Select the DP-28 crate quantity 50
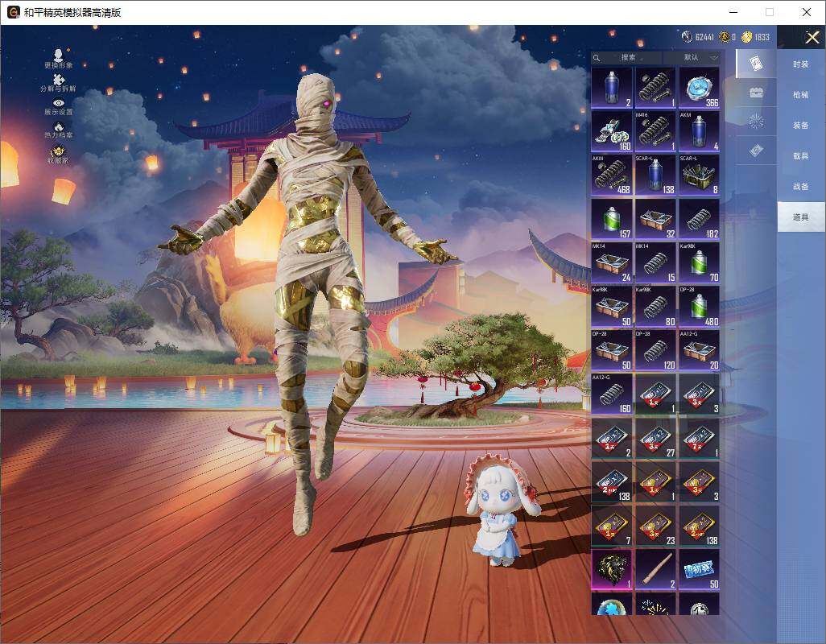 pyautogui.click(x=612, y=350)
